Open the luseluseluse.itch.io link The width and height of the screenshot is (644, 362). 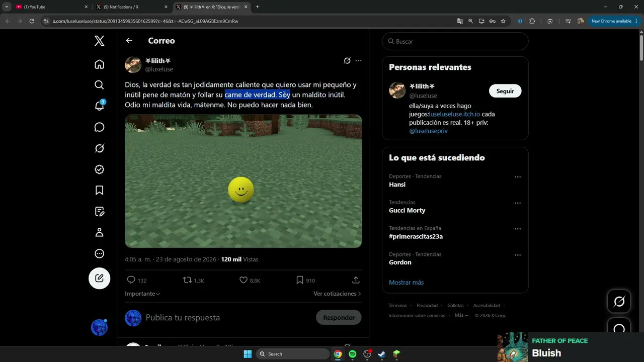click(455, 114)
